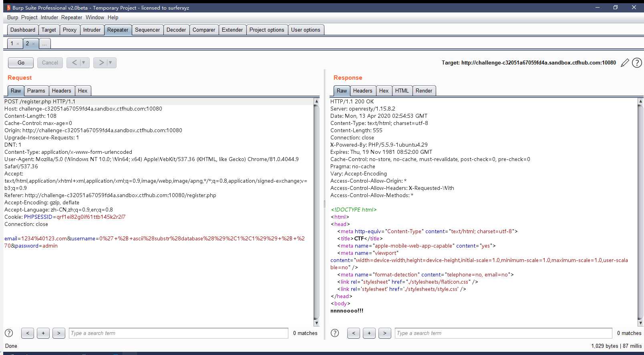Click the request pane scroll down arrow
This screenshot has width=644, height=355.
(x=316, y=323)
